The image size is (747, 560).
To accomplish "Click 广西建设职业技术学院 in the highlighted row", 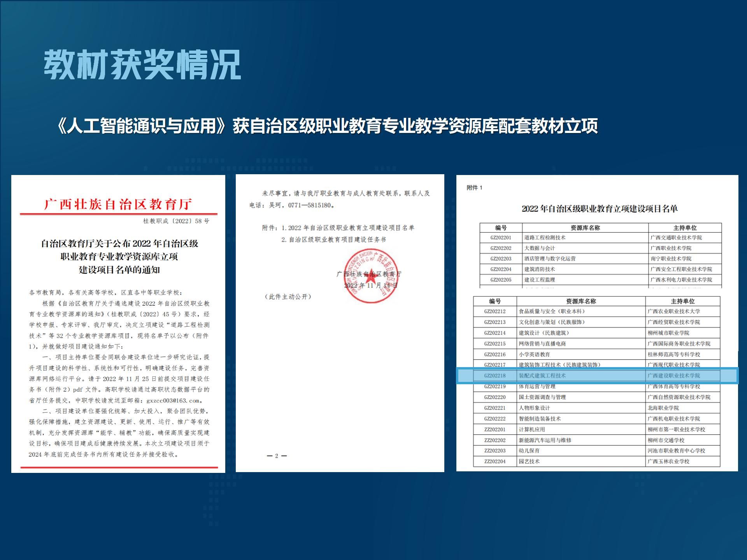I will click(x=673, y=376).
